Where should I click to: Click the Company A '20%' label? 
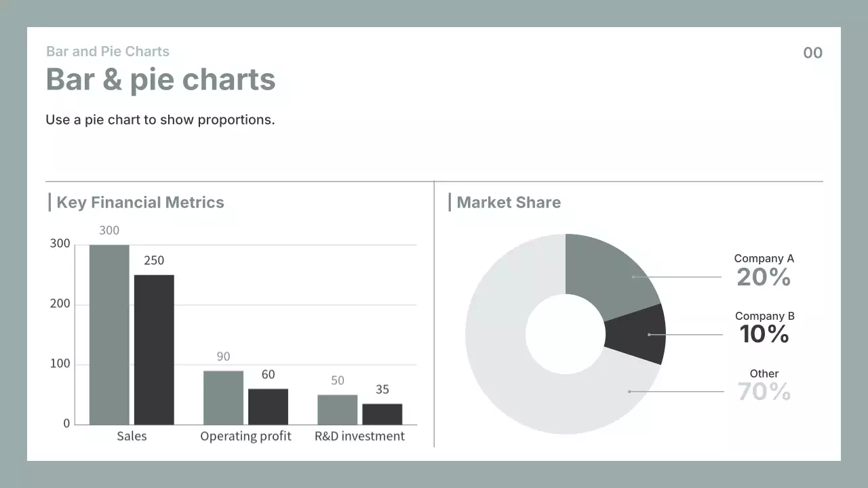764,277
